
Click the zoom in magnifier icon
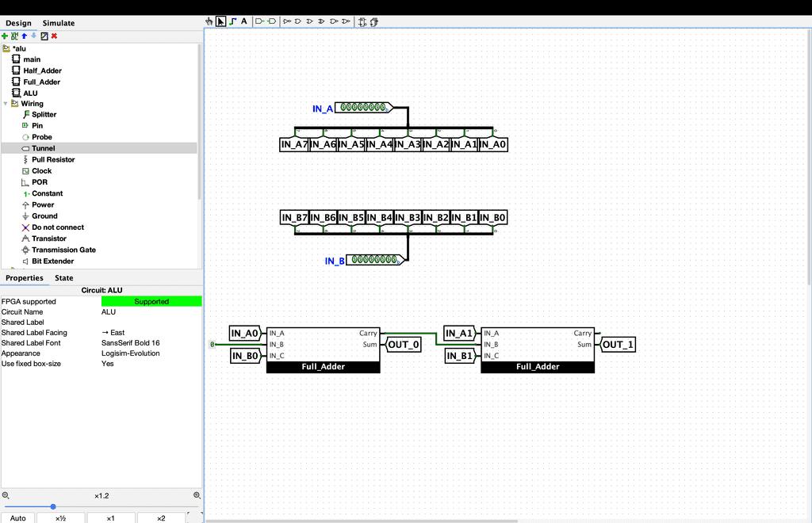point(197,495)
